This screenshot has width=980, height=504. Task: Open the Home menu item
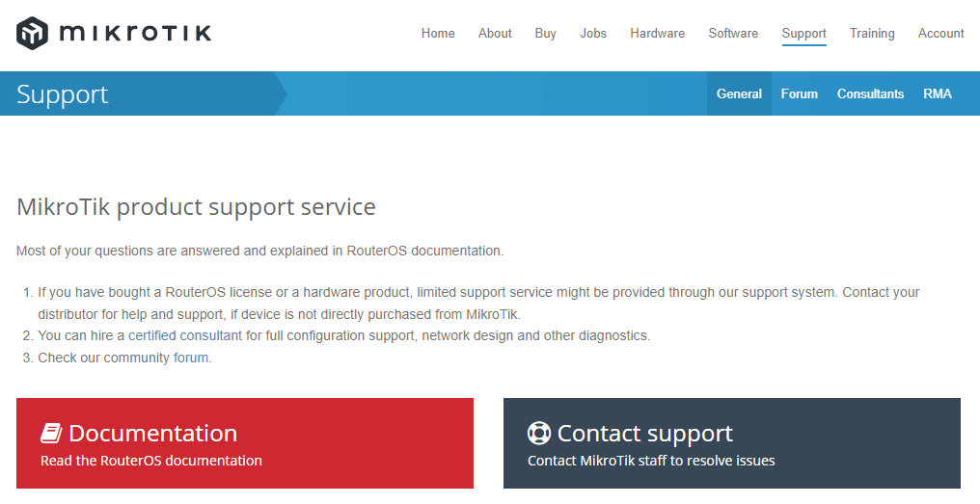point(438,33)
